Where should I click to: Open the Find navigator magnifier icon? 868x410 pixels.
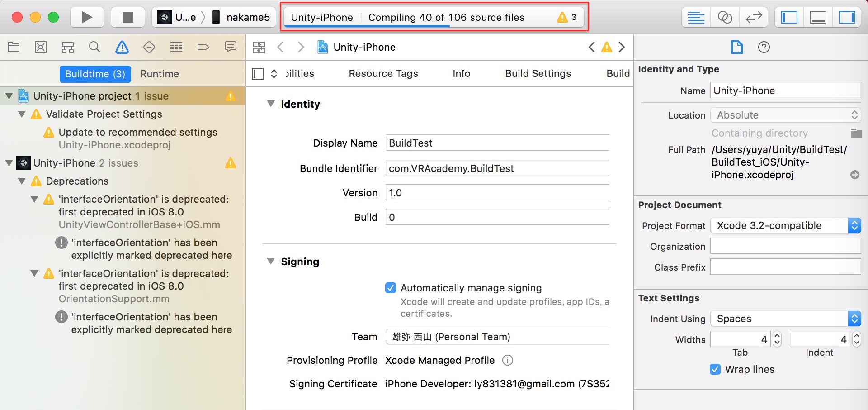pos(94,47)
